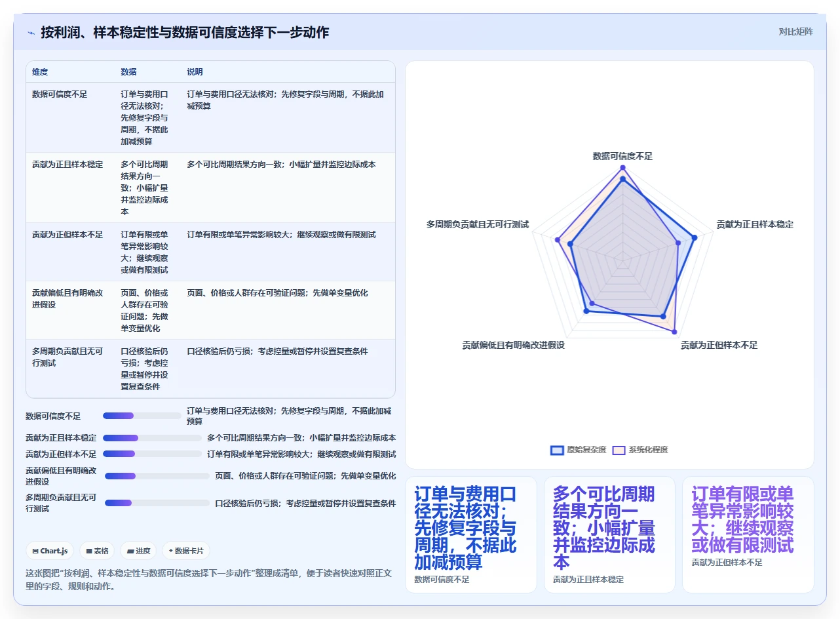
Task: Click the Chart.js chip
Action: pyautogui.click(x=50, y=551)
